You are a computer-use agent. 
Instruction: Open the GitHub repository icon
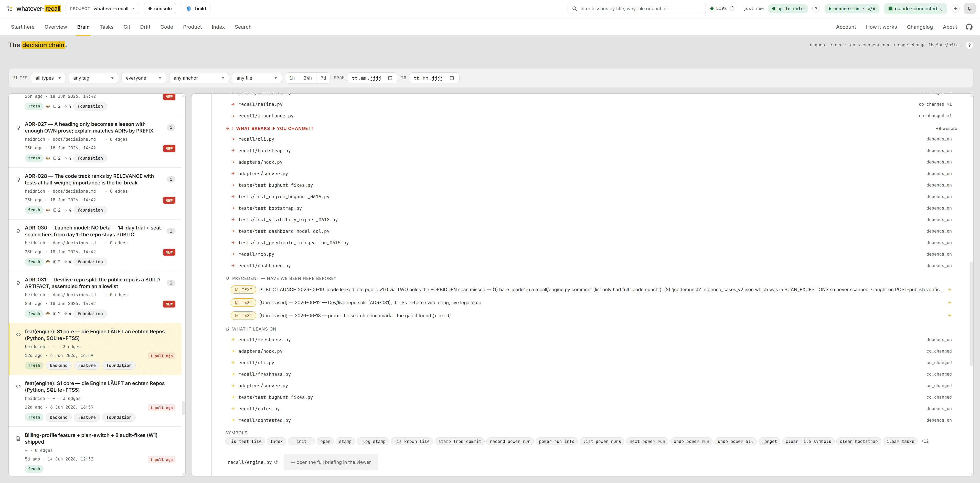(969, 27)
